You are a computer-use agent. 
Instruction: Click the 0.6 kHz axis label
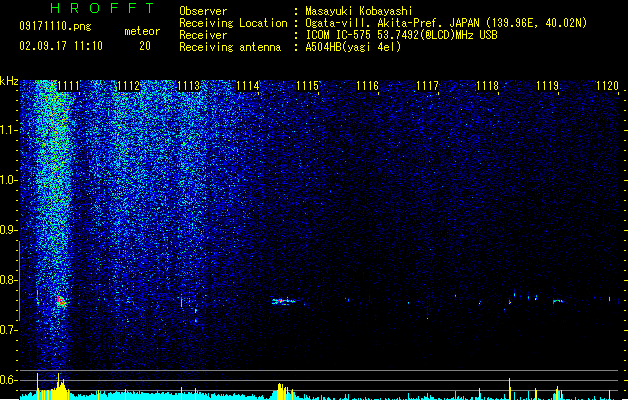tap(8, 380)
